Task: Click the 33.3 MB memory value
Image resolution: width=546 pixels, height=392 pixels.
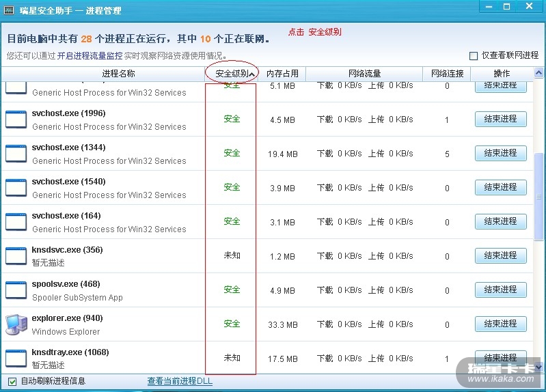Action: [283, 325]
